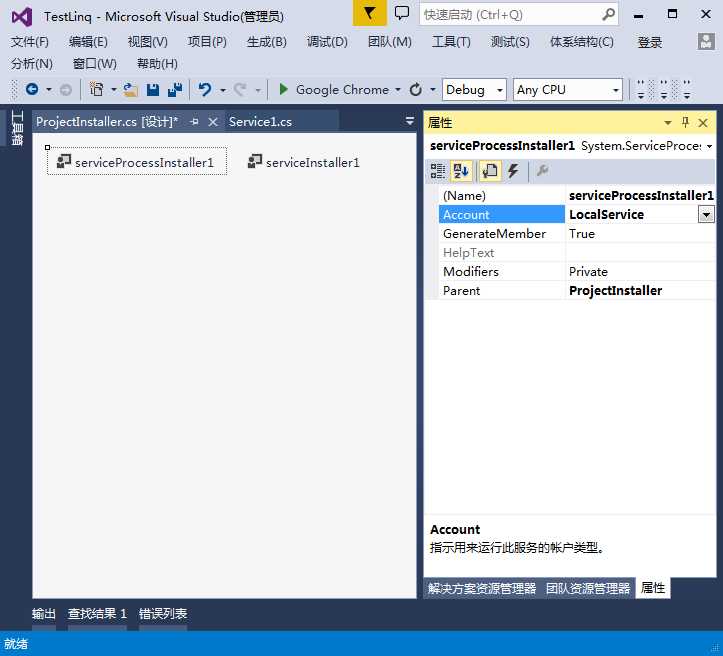Open the Account value dropdown arrow
The height and width of the screenshot is (656, 723).
point(706,214)
